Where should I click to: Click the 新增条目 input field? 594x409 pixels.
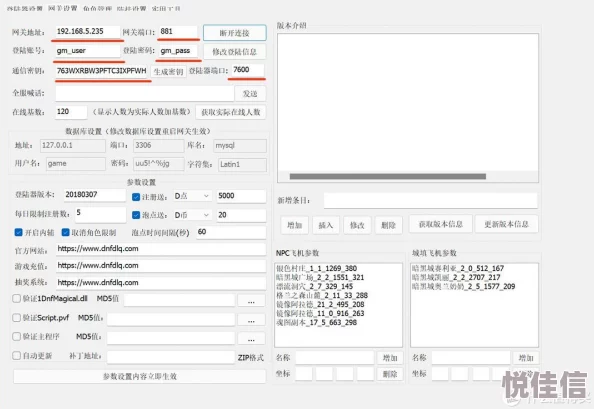point(430,201)
